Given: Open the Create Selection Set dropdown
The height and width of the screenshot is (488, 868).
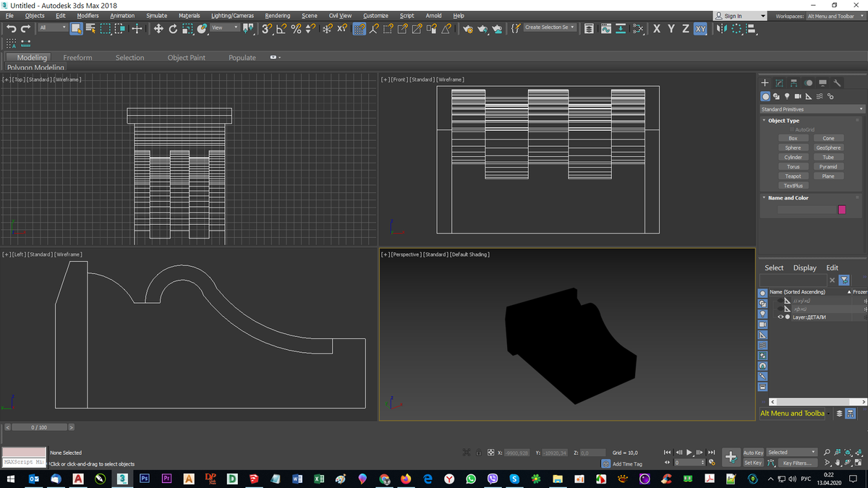Looking at the screenshot, I should (x=550, y=27).
